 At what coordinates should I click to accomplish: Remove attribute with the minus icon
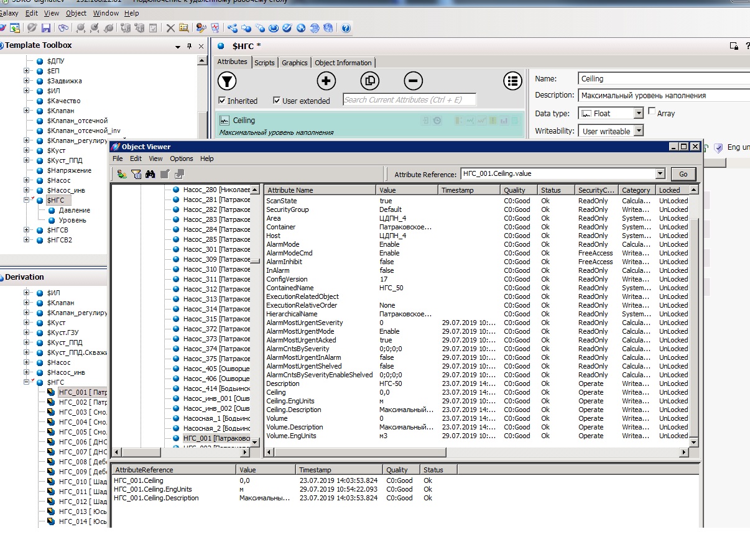click(x=413, y=81)
